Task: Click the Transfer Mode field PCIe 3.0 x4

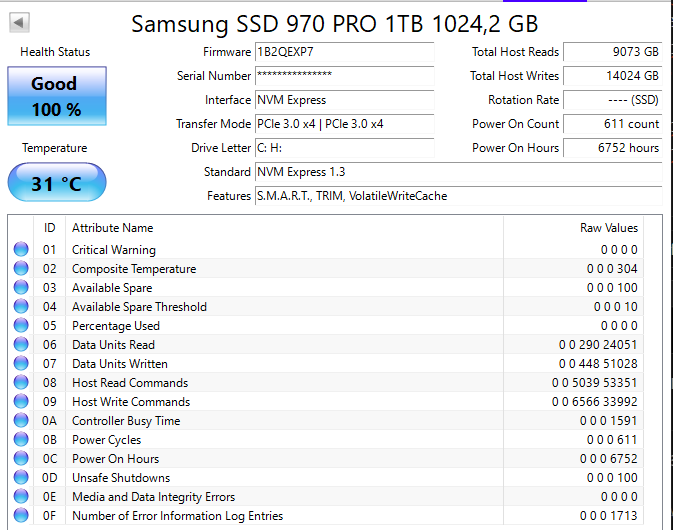Action: [x=345, y=124]
